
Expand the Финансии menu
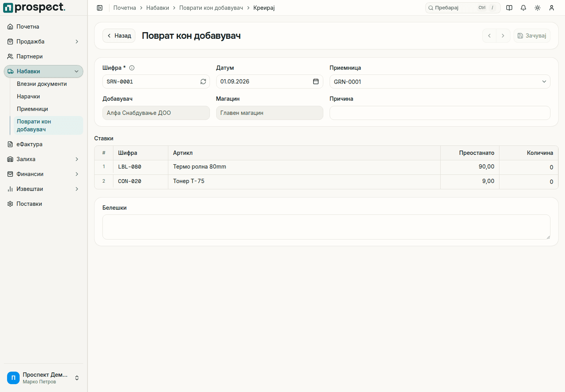pos(44,174)
